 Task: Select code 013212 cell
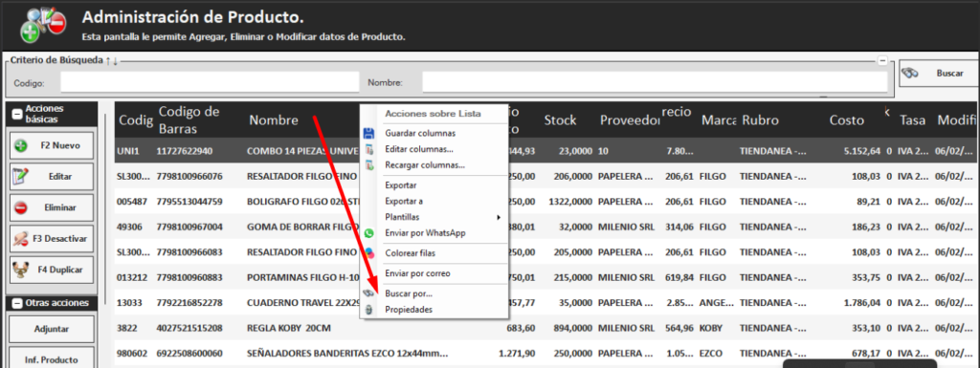pyautogui.click(x=131, y=278)
